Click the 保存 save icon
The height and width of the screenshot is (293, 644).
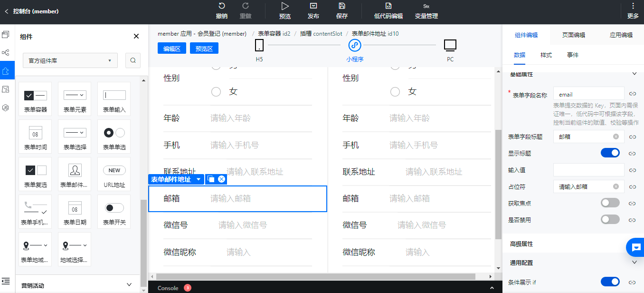point(342,6)
